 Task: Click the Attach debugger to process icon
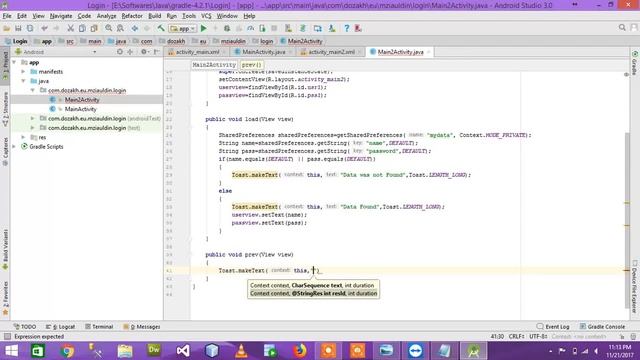pos(262,28)
